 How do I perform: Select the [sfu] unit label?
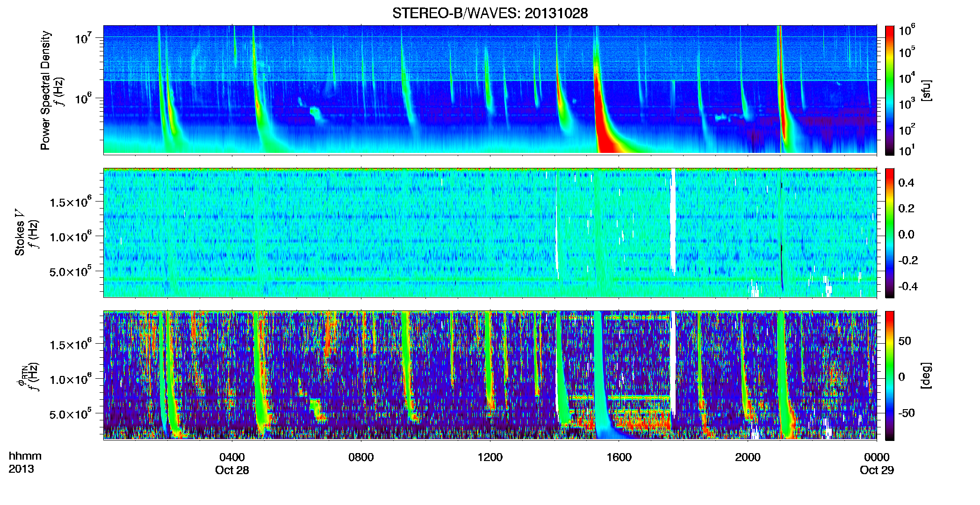[x=926, y=90]
